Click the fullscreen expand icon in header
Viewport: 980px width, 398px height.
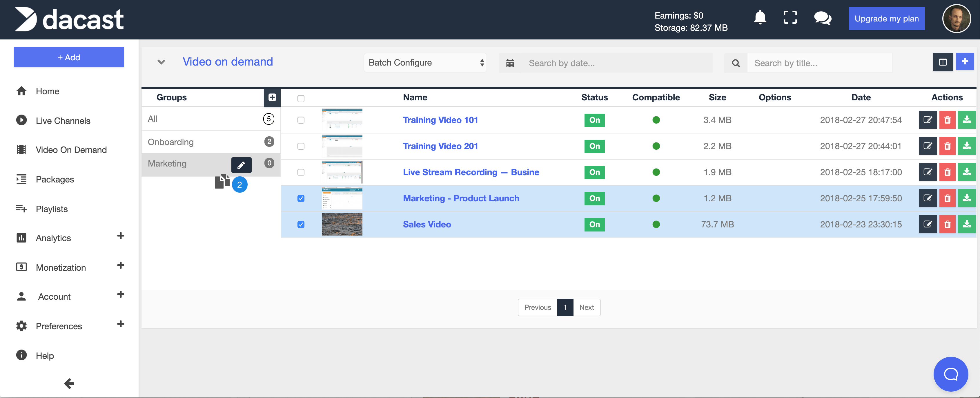tap(790, 19)
